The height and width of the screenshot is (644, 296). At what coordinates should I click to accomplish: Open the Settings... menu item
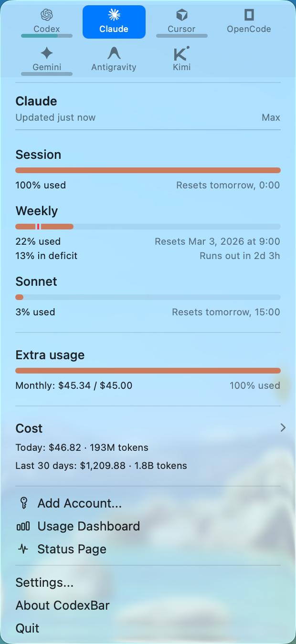44,582
